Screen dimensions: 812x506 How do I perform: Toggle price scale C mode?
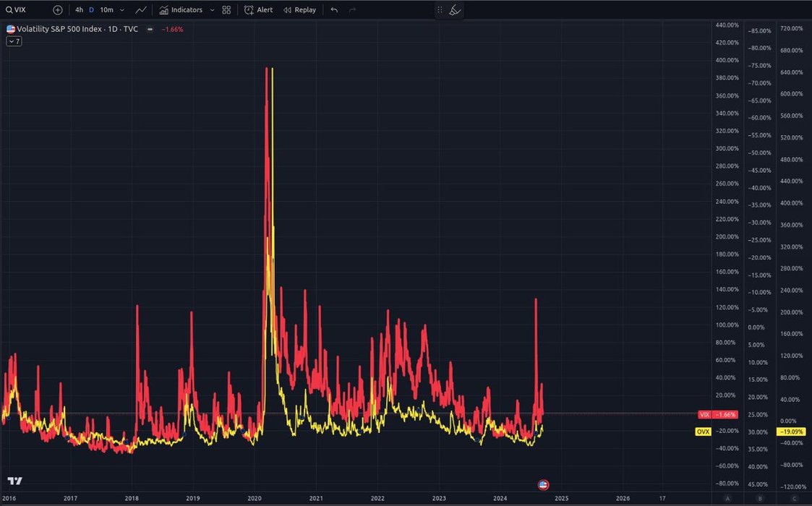(x=794, y=499)
